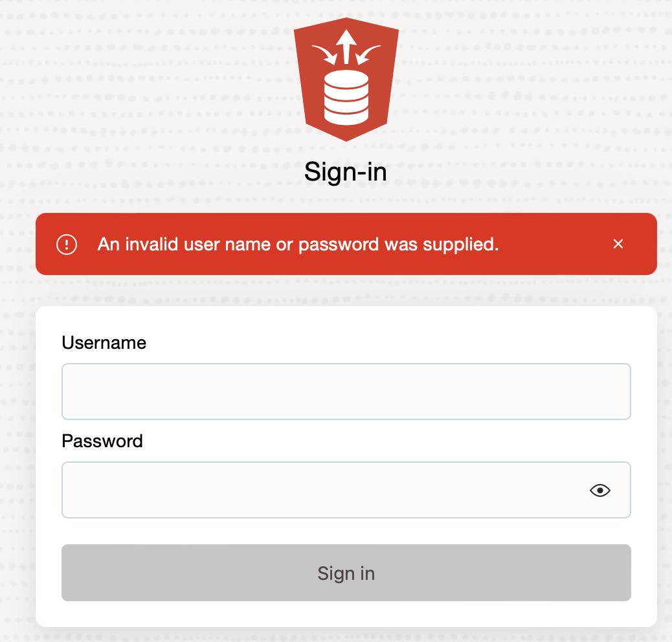Click the Username label
The height and width of the screenshot is (642, 672).
(104, 342)
